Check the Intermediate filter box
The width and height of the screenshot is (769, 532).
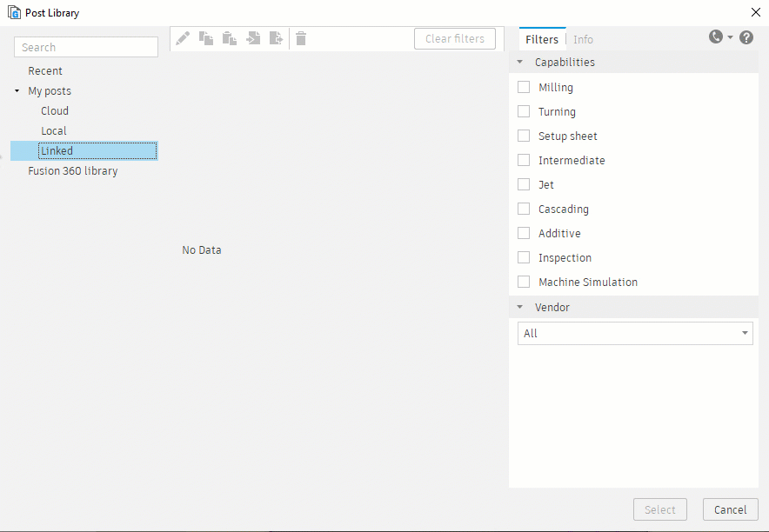click(524, 160)
